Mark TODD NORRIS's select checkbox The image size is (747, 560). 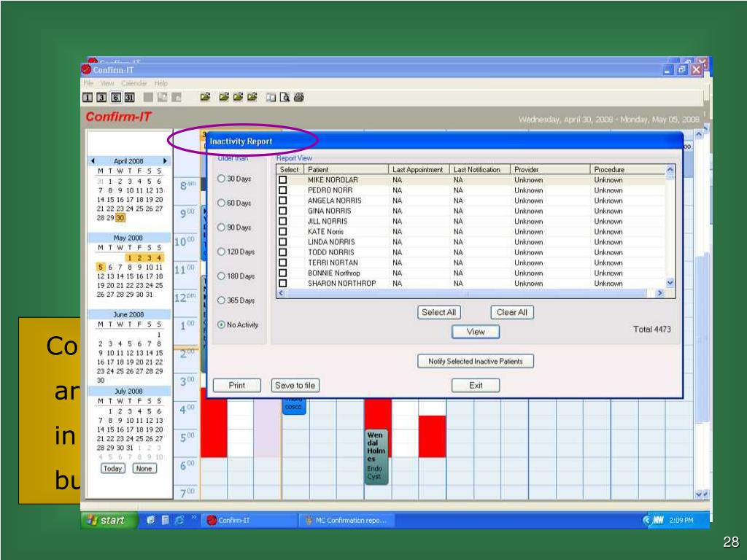(x=282, y=252)
